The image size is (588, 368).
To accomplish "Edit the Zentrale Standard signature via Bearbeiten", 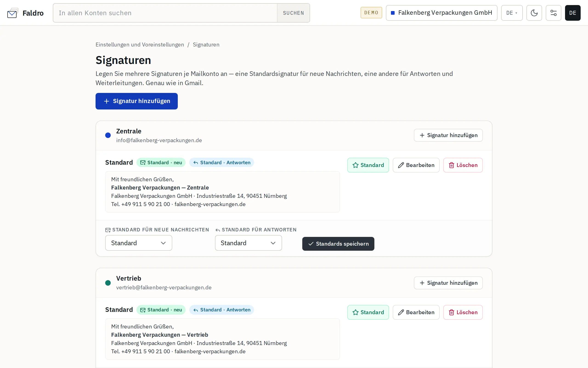I will point(416,165).
